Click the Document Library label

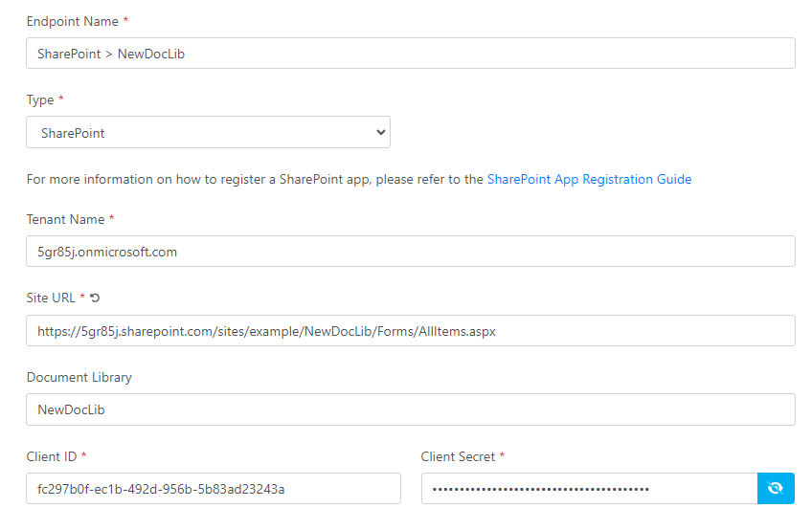point(79,377)
